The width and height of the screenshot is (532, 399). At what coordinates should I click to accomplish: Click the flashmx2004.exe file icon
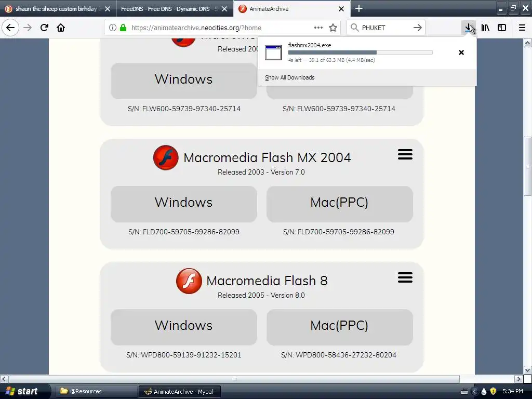click(x=273, y=52)
